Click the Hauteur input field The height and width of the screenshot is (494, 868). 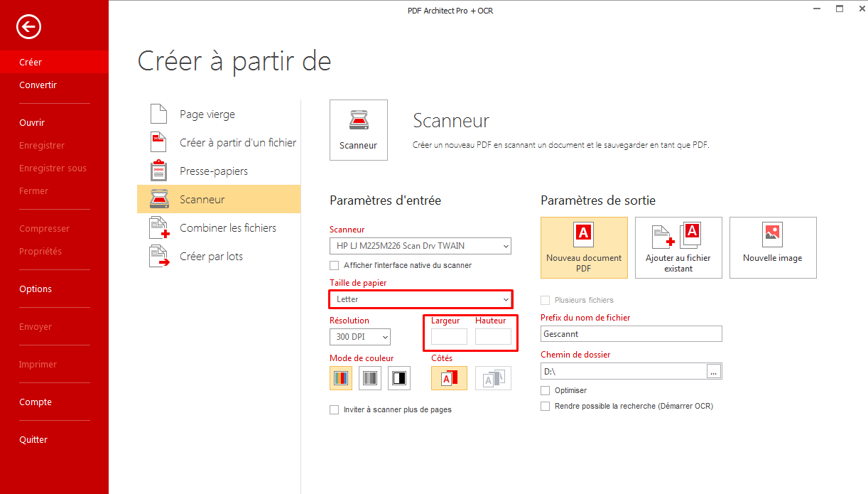(x=493, y=337)
